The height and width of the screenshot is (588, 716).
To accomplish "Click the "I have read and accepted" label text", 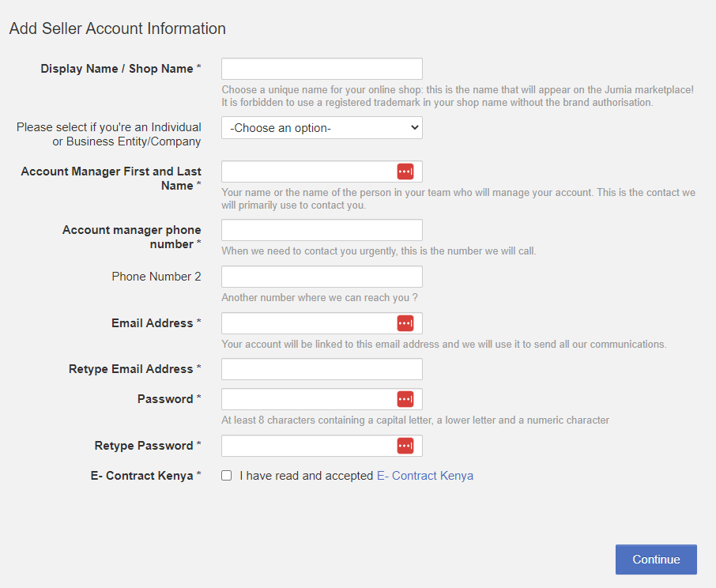I will [306, 476].
